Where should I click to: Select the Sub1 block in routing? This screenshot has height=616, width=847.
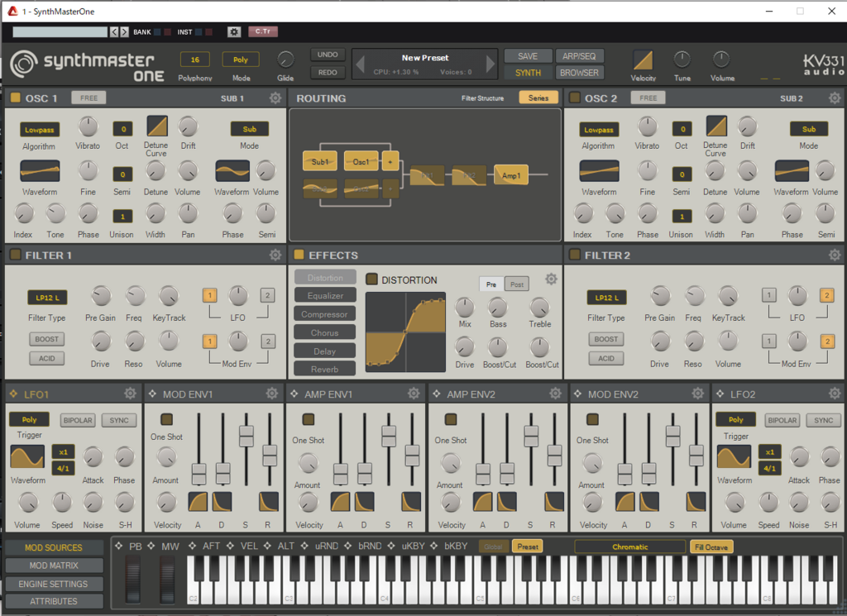(x=320, y=161)
